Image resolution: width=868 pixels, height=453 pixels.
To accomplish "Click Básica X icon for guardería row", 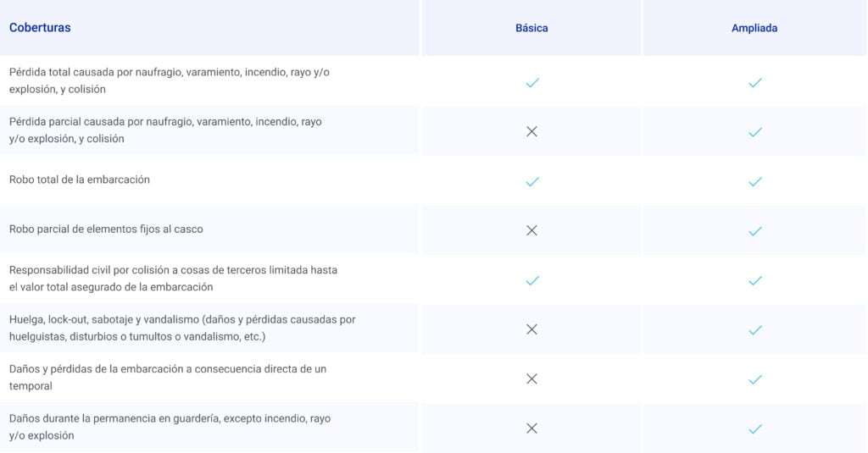I will coord(532,428).
